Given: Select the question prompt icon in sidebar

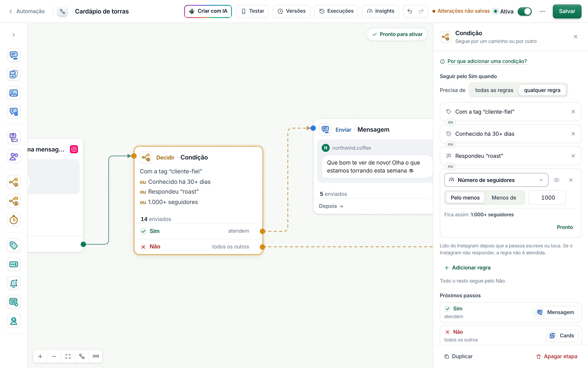Looking at the screenshot, I should pos(14,138).
